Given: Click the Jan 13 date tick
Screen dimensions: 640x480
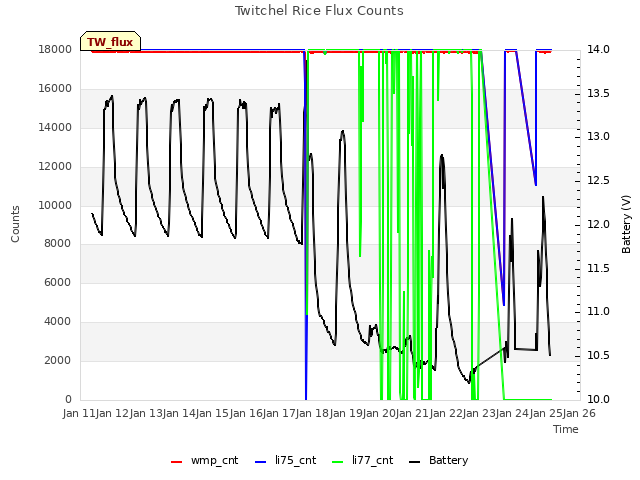Looking at the screenshot, I should (146, 413).
